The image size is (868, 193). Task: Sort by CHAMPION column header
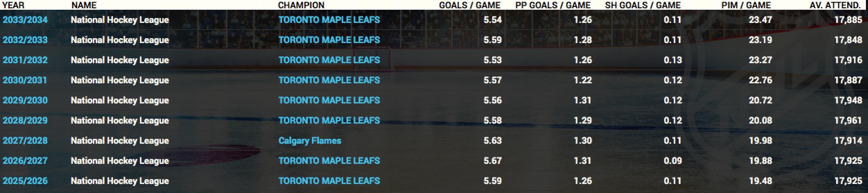[x=301, y=5]
